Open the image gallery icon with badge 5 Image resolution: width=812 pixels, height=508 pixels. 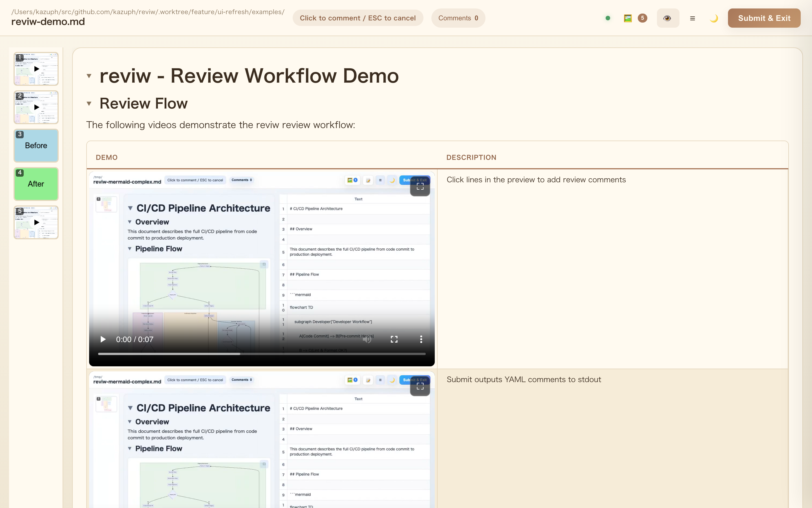coord(635,18)
